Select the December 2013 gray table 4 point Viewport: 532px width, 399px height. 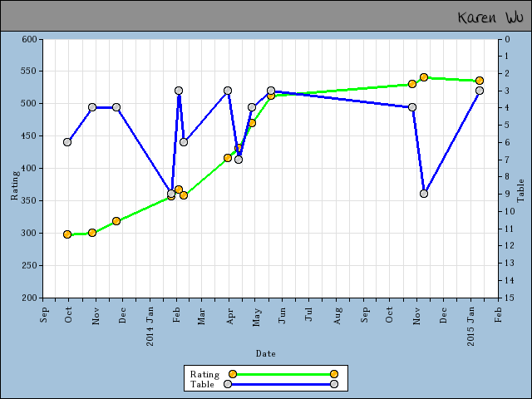[116, 107]
